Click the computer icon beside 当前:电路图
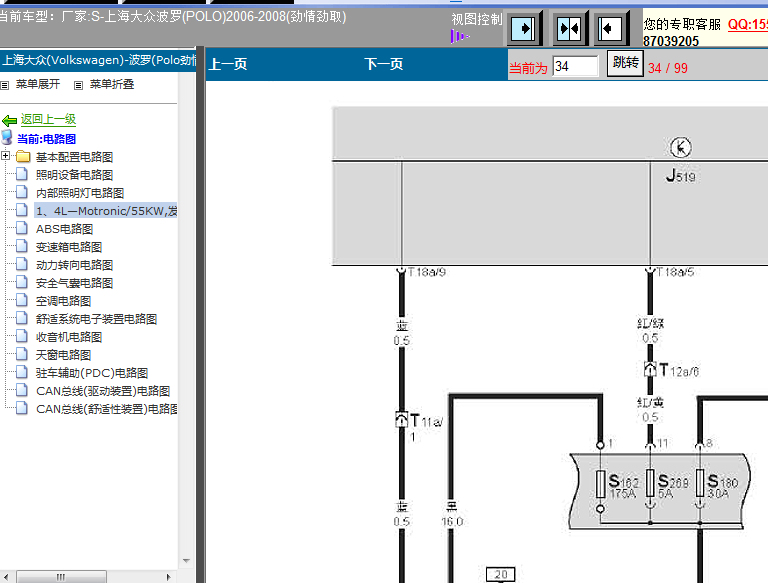Viewport: 768px width, 583px height. click(x=7, y=138)
